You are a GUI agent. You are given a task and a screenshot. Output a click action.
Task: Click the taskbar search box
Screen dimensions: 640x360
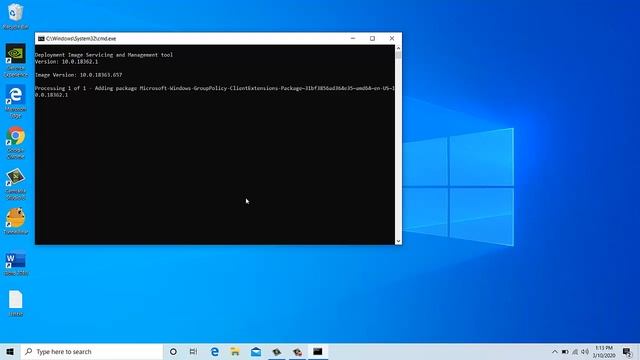point(91,351)
